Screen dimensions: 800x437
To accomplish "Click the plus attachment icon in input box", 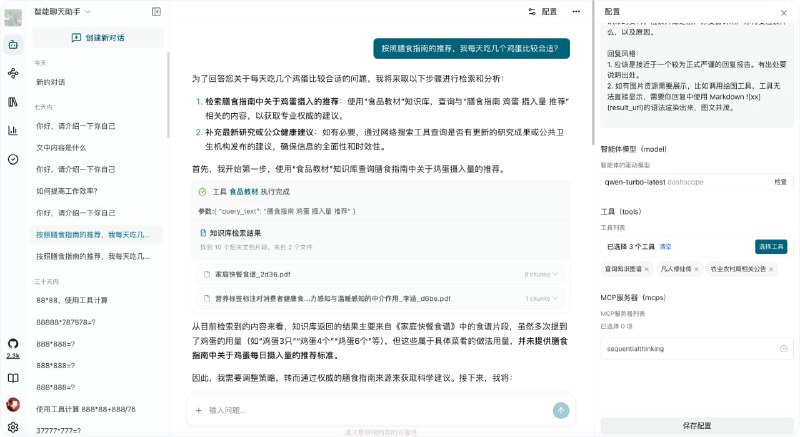I will click(x=198, y=410).
